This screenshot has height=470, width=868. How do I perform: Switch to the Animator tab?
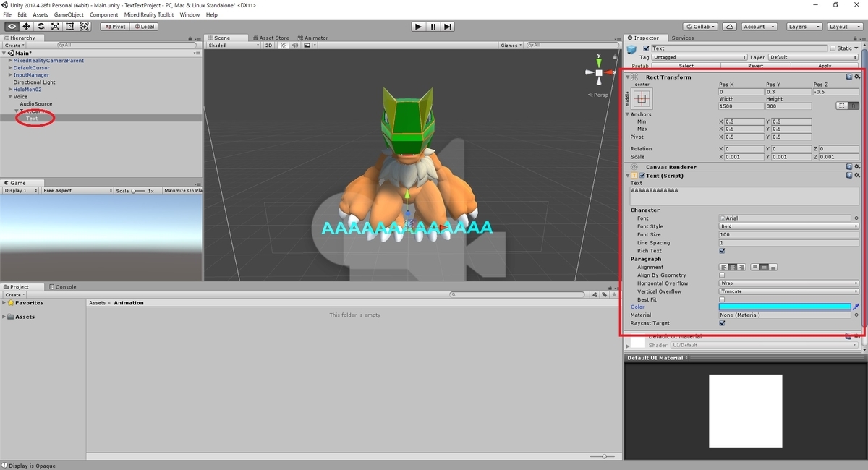click(x=312, y=38)
